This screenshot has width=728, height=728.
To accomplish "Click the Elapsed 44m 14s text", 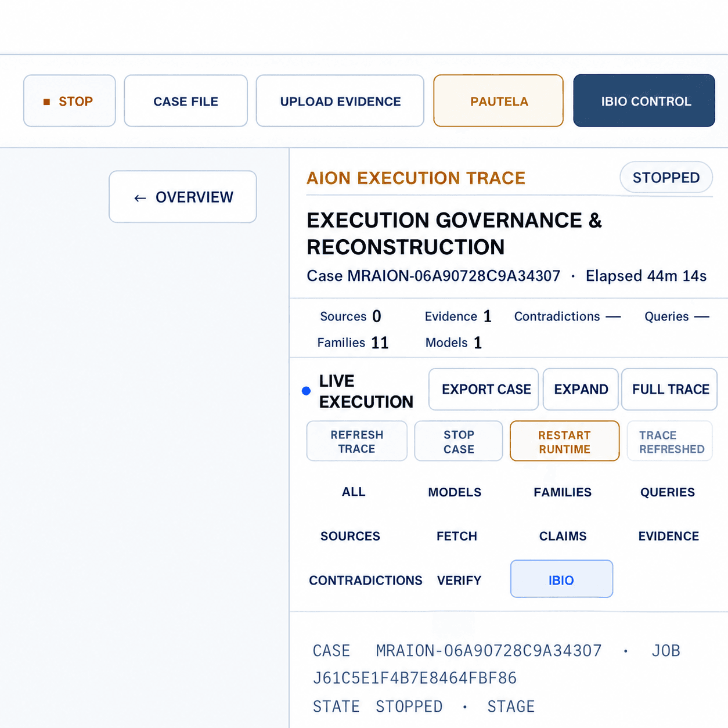I will 646,276.
